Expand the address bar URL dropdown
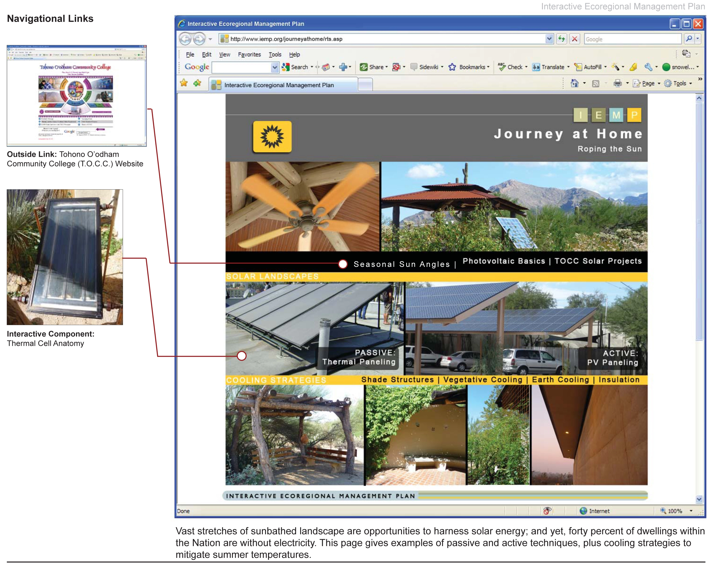The image size is (728, 564). point(549,39)
